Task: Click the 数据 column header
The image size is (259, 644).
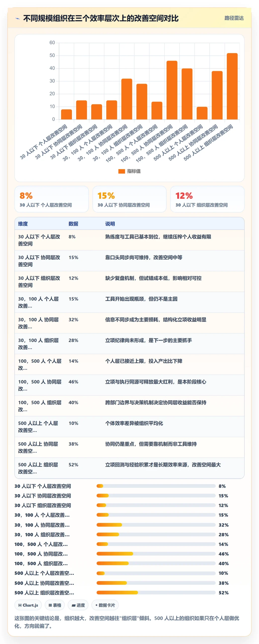Action: click(73, 224)
